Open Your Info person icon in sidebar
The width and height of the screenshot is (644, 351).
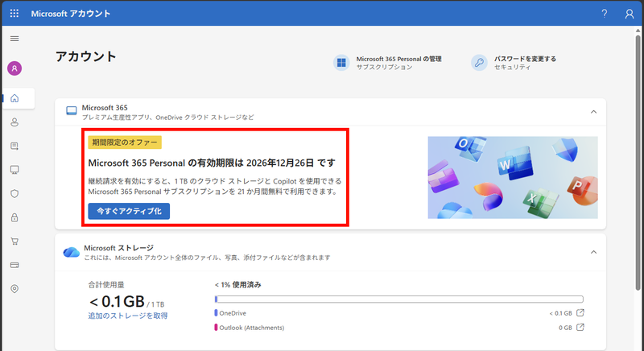click(14, 122)
